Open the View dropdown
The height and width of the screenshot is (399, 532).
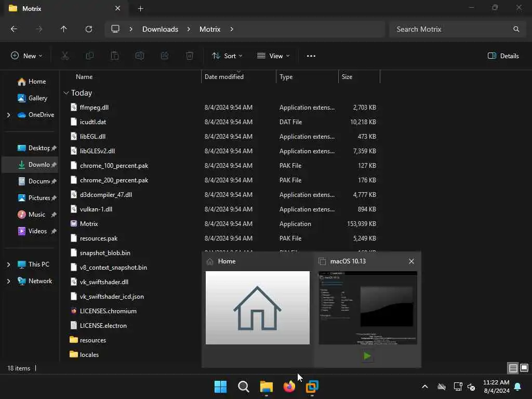pos(273,56)
